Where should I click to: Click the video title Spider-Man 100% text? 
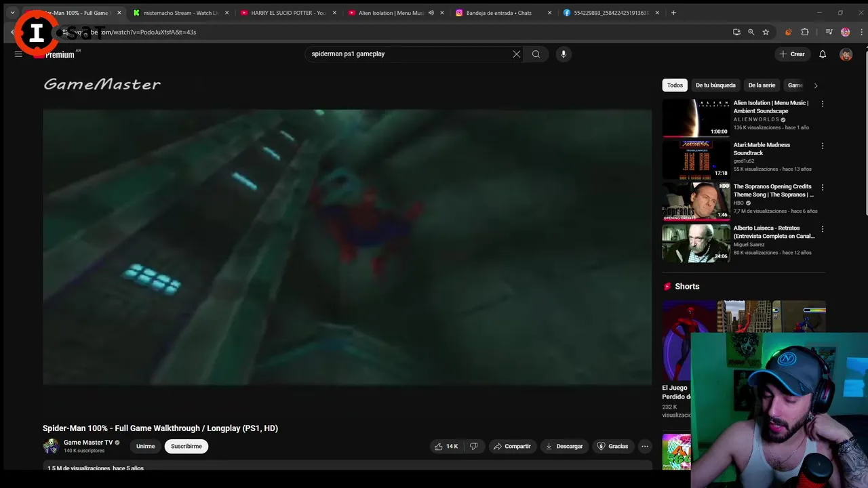coord(160,428)
